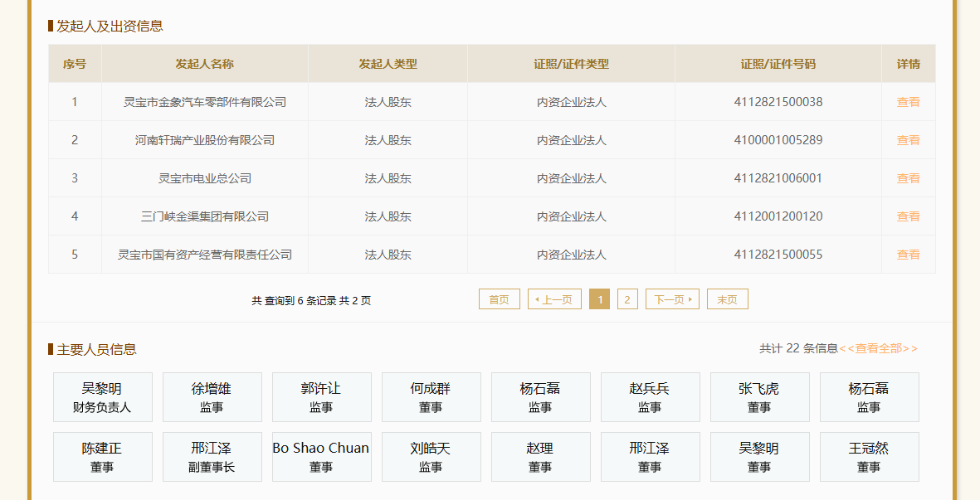This screenshot has height=500, width=980.
Task: Select the 徐增雄 监事 card
Action: coord(212,397)
